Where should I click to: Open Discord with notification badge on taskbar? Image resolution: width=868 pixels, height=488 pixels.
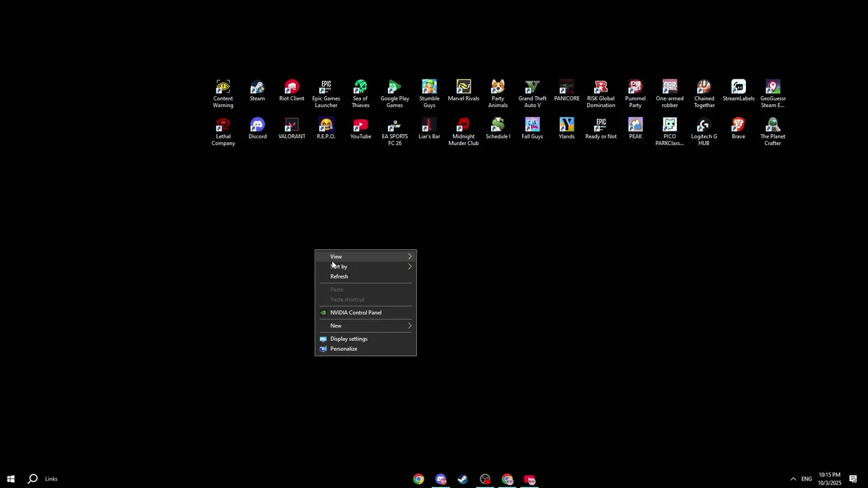(441, 479)
